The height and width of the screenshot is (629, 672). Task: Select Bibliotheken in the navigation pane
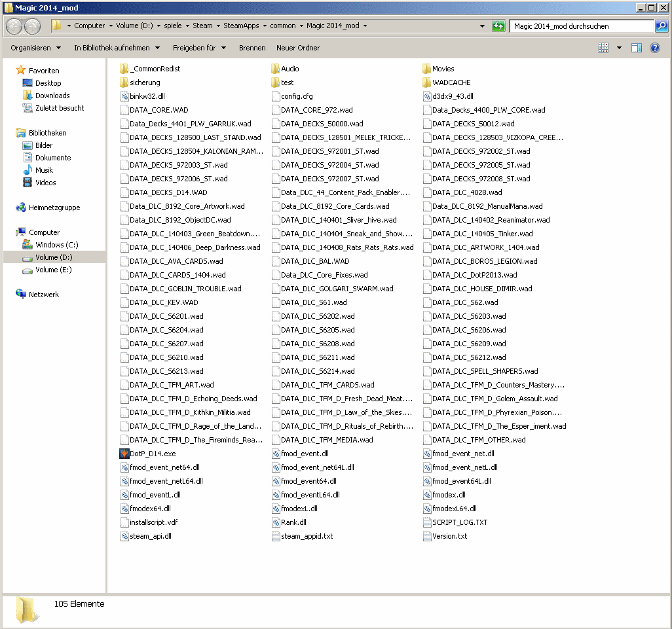pyautogui.click(x=48, y=133)
